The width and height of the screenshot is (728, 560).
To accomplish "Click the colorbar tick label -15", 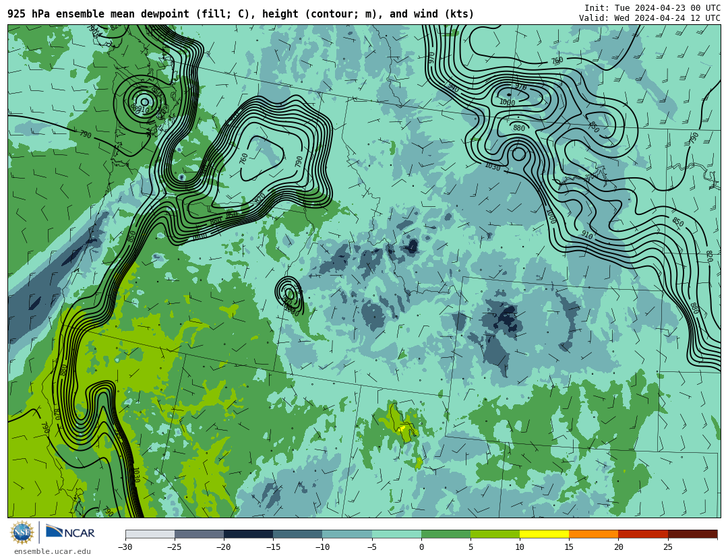I will coord(273,547).
